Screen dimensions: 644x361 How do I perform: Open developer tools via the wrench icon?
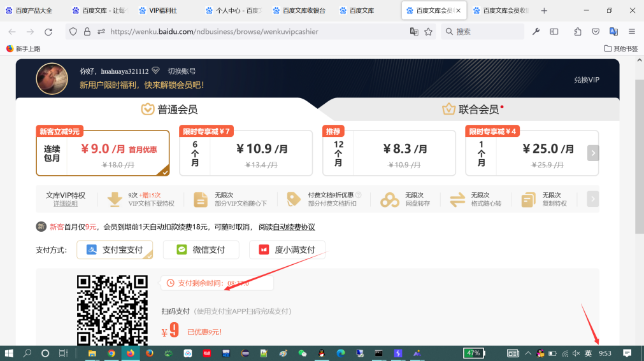(536, 32)
